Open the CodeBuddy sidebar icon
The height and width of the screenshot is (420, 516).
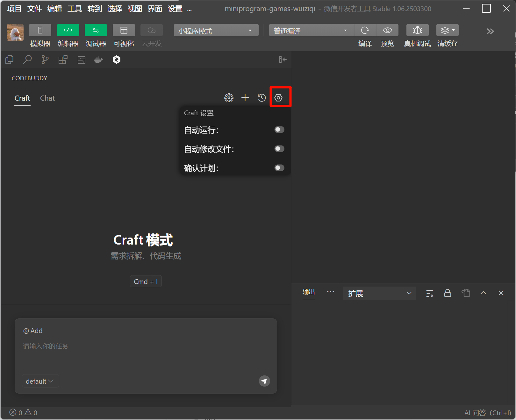click(x=117, y=60)
